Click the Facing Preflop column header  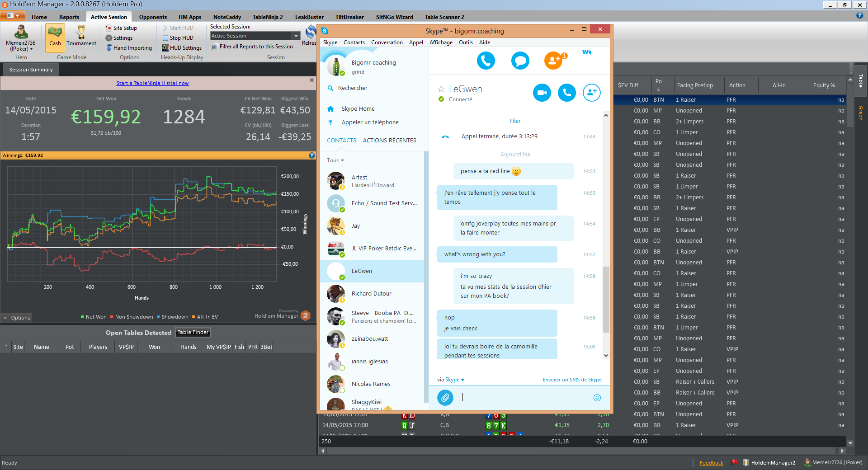695,85
